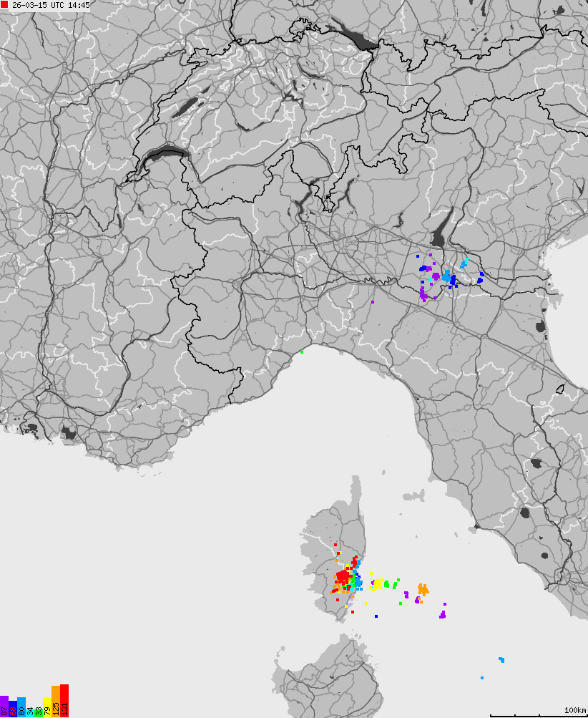
Task: Click the red lightning cluster over Corsica
Action: click(343, 576)
